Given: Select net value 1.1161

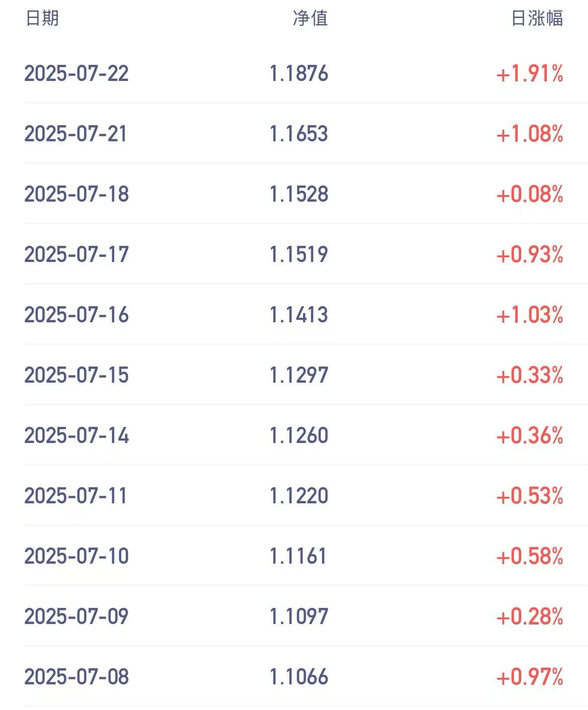Looking at the screenshot, I should coord(298,556).
